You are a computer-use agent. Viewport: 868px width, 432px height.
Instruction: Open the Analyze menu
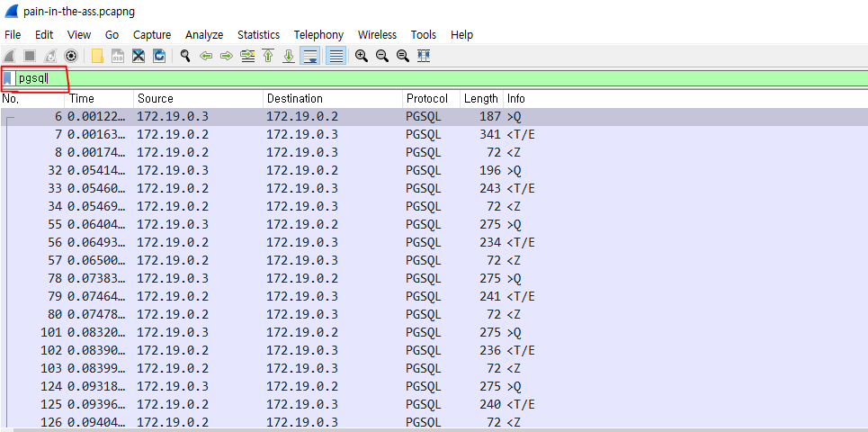point(204,35)
